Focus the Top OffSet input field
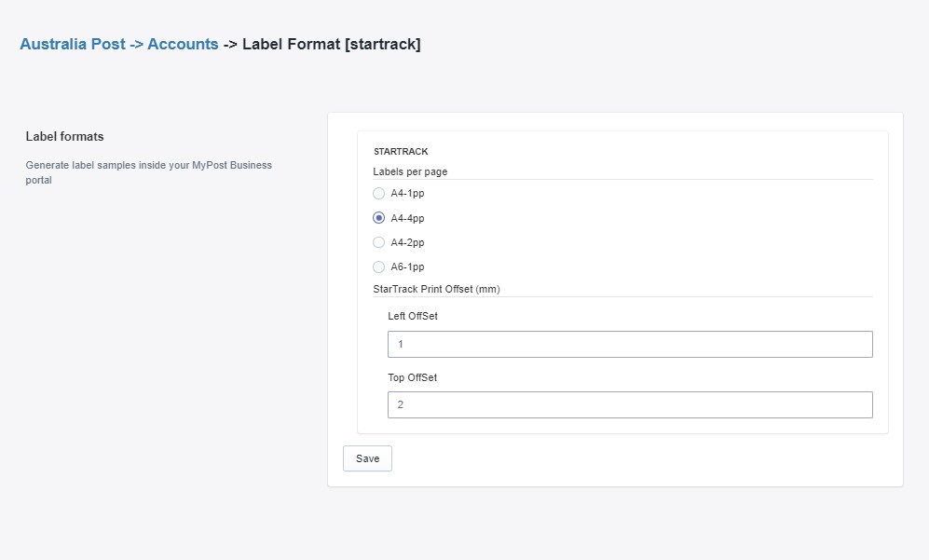Image resolution: width=929 pixels, height=560 pixels. pyautogui.click(x=630, y=404)
